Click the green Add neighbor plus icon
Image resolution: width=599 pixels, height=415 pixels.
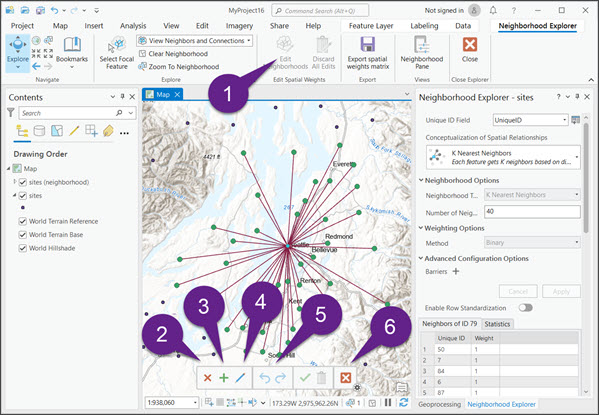(x=224, y=378)
